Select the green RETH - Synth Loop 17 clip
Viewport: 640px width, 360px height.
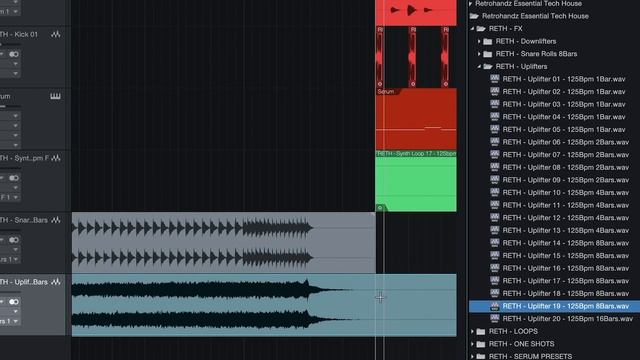[416, 181]
